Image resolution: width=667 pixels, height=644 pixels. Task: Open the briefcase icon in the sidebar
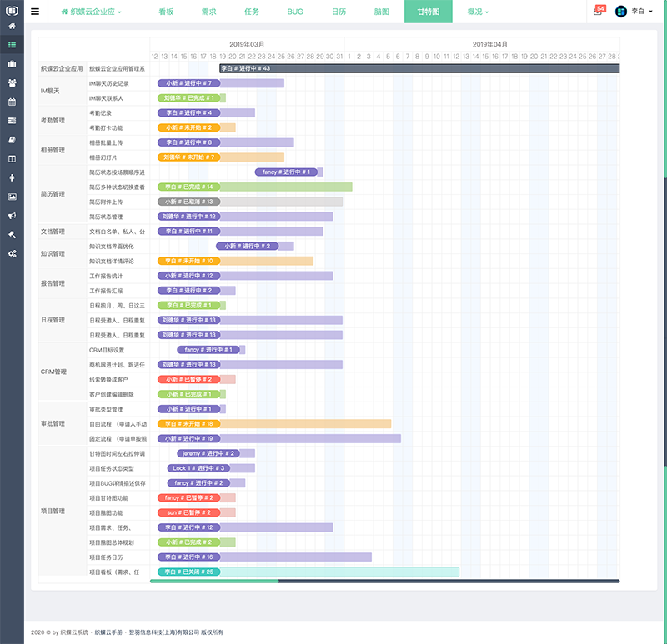click(x=12, y=64)
